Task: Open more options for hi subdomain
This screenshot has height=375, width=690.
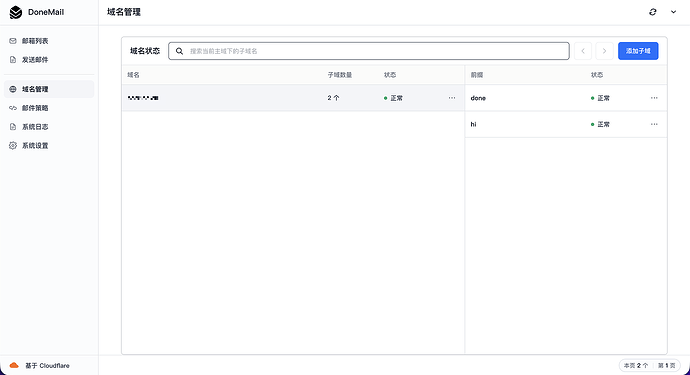Action: [x=654, y=124]
